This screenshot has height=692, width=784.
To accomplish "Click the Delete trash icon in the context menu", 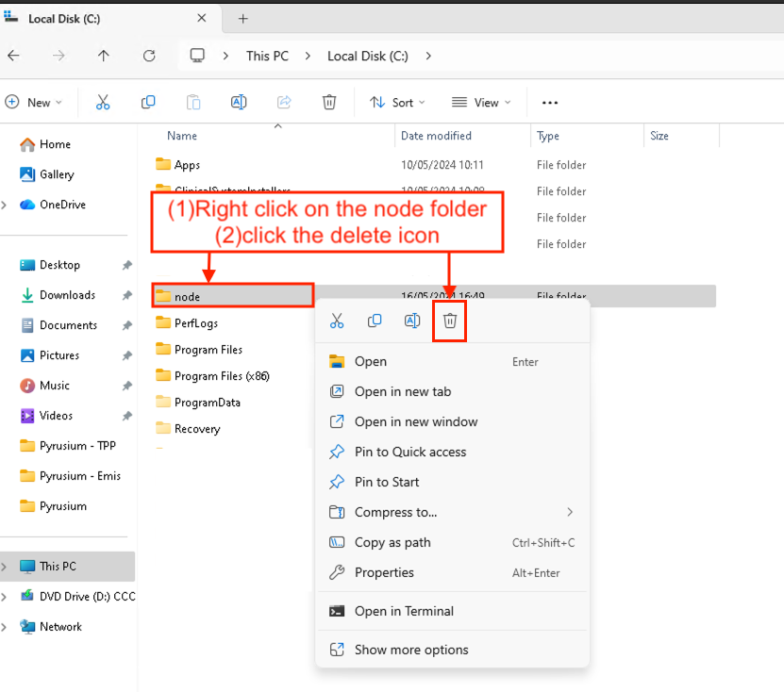I will pyautogui.click(x=449, y=321).
